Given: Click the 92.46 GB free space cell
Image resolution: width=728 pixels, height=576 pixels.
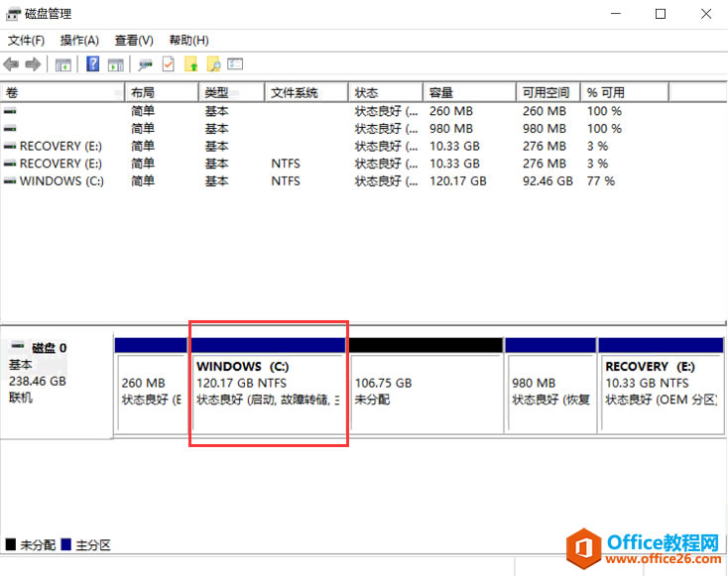Looking at the screenshot, I should click(547, 181).
